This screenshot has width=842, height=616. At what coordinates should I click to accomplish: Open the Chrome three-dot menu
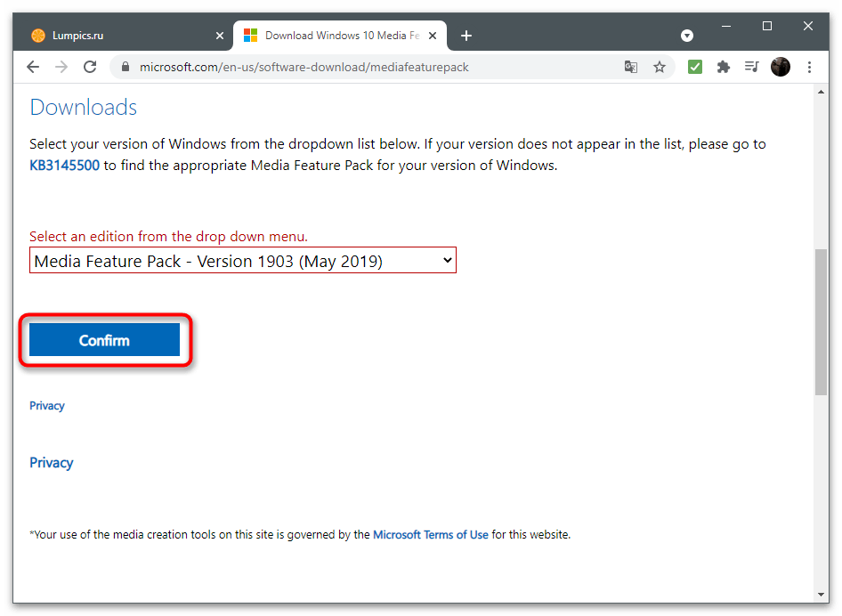(x=809, y=67)
